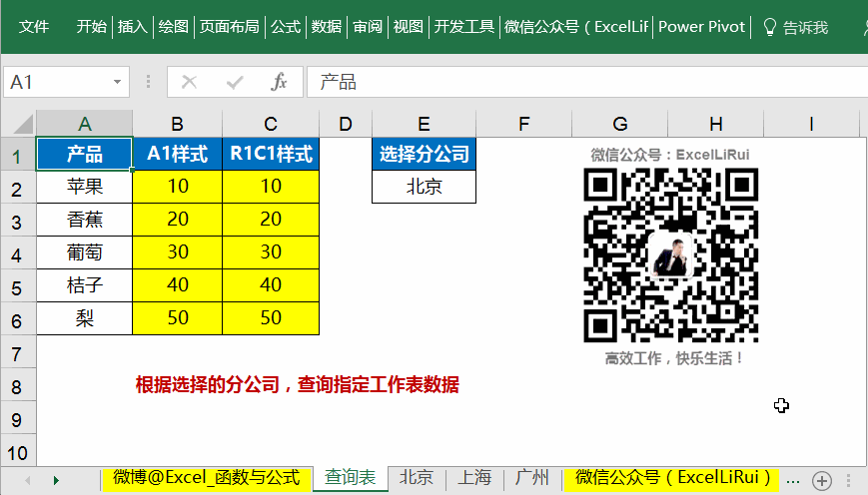Click the 苹果 cell
The image size is (868, 495).
84,187
